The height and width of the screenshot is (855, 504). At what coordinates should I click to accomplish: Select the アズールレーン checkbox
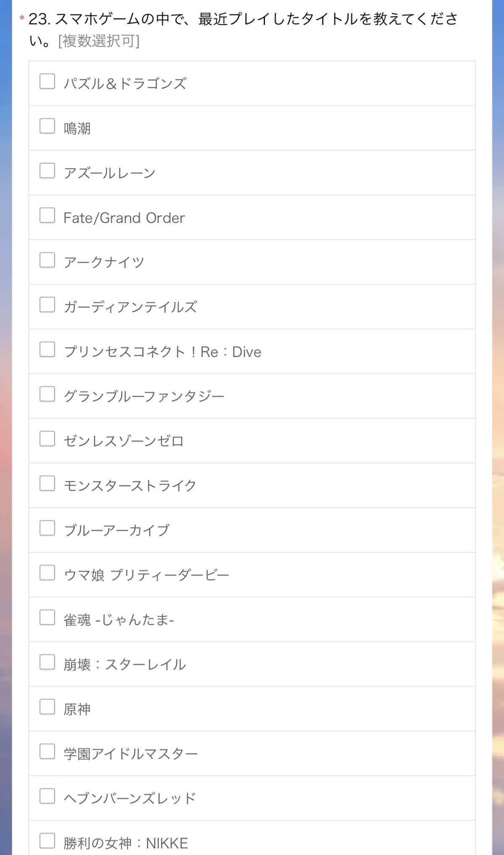[47, 171]
